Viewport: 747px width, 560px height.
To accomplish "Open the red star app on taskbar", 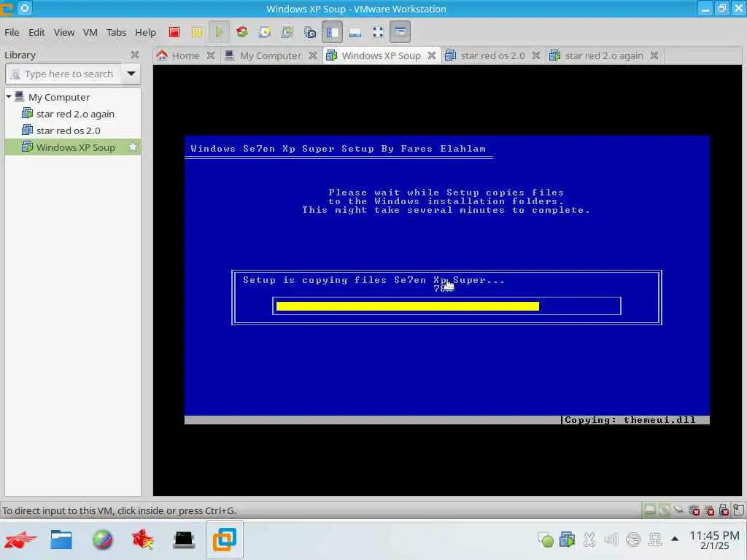I will (x=143, y=540).
